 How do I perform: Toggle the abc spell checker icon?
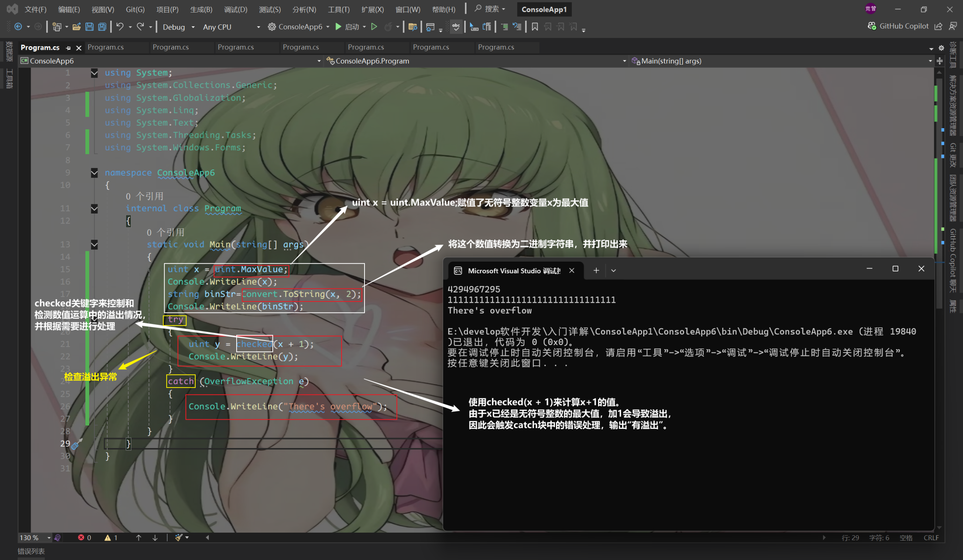point(456,27)
